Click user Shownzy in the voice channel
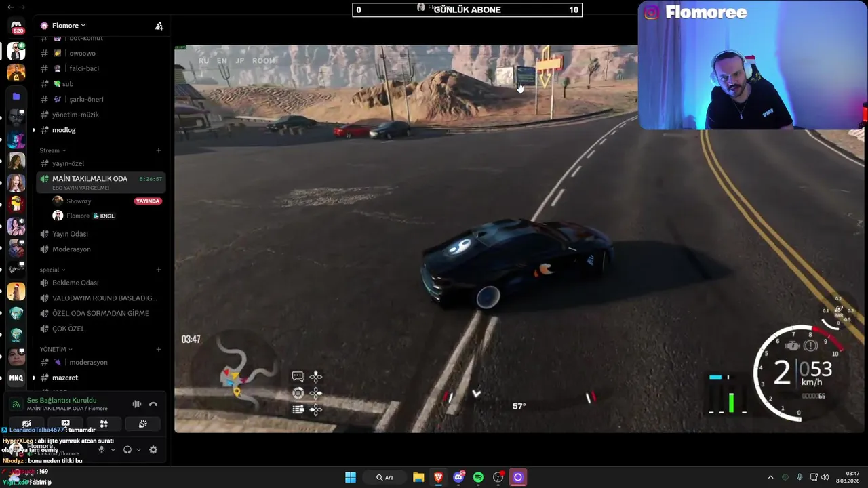The height and width of the screenshot is (488, 868). coord(79,201)
